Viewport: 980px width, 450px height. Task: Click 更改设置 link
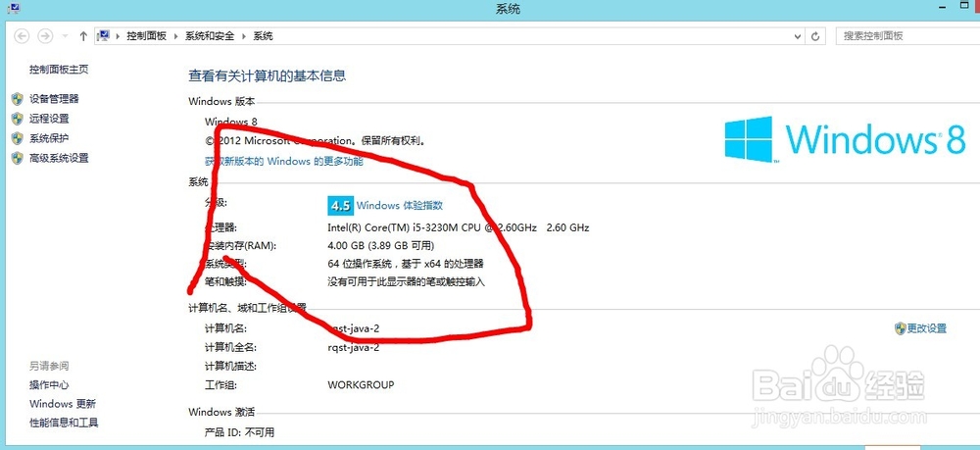click(927, 328)
